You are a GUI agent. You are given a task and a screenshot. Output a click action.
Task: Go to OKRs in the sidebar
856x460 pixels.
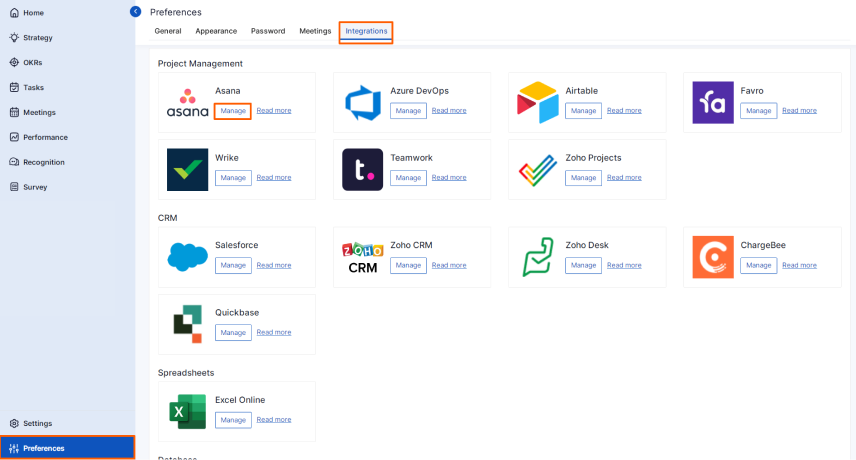(33, 63)
